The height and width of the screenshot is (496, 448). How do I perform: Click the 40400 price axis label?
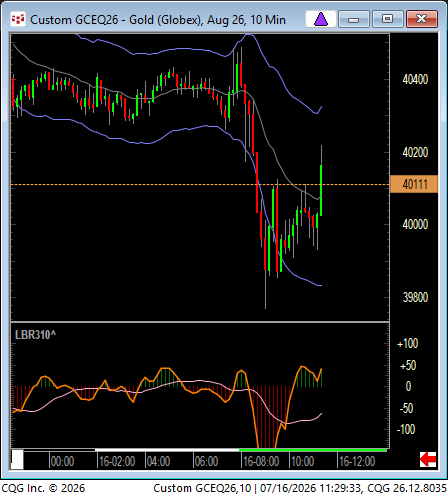point(415,79)
